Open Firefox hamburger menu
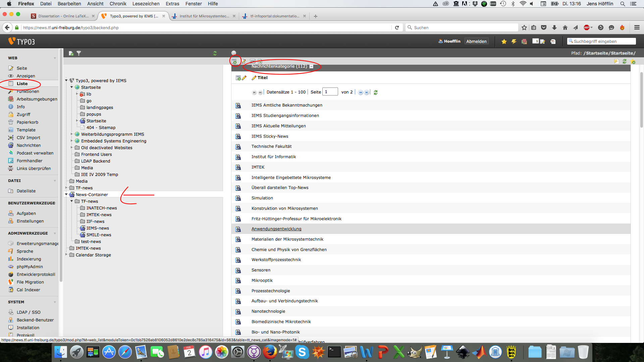The height and width of the screenshot is (362, 644). click(x=637, y=28)
